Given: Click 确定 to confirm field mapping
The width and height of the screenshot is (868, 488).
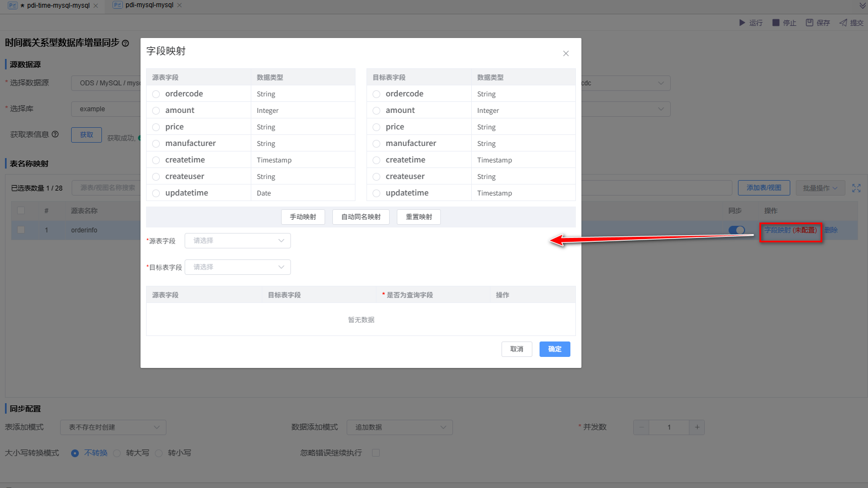Looking at the screenshot, I should 555,349.
